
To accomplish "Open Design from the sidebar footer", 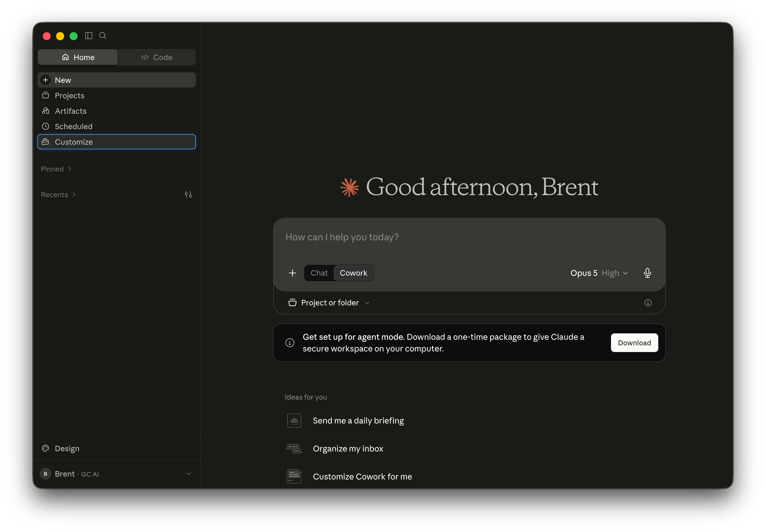I will pyautogui.click(x=116, y=448).
